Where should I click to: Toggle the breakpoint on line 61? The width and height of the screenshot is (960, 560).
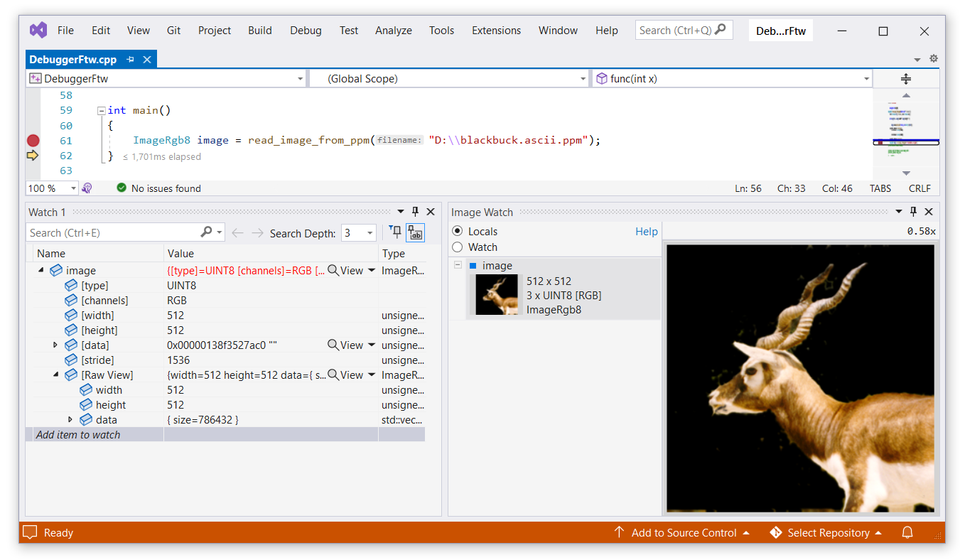(x=32, y=140)
